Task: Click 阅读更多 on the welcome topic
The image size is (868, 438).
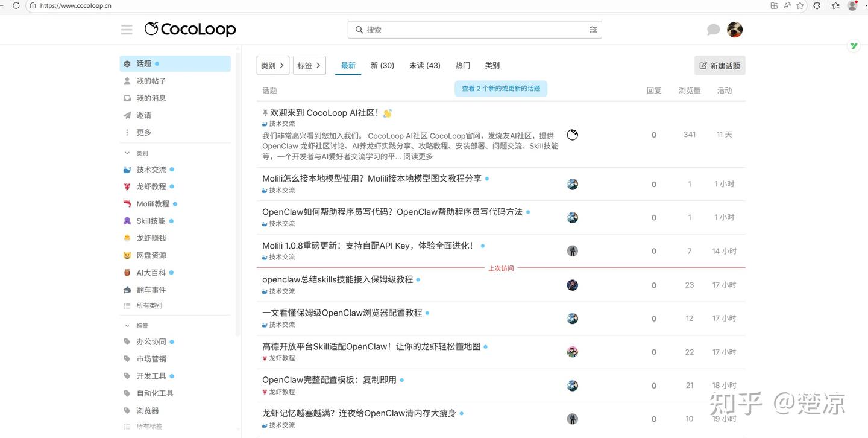Action: point(418,157)
